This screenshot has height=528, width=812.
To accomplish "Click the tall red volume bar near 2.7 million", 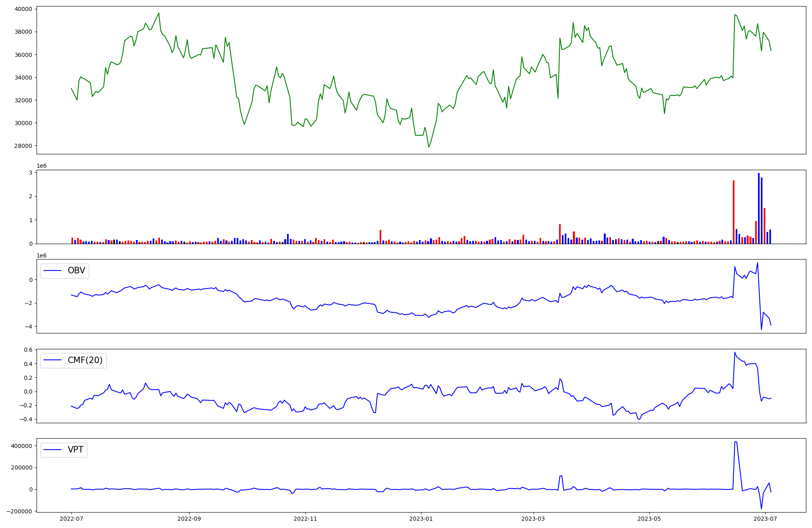I will point(734,211).
